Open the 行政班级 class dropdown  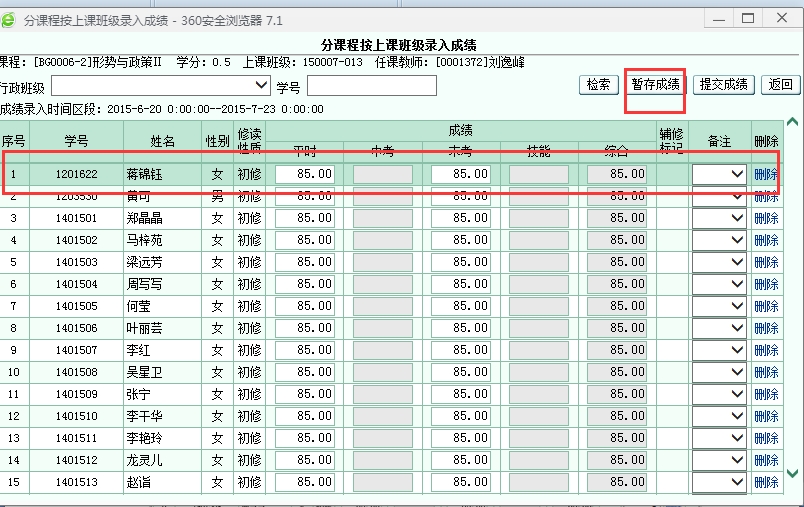(x=161, y=86)
